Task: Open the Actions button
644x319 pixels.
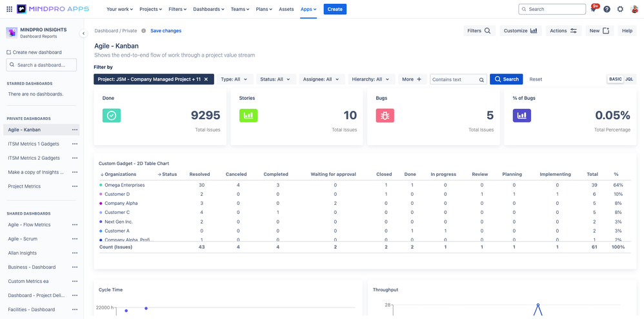Action: click(x=563, y=31)
